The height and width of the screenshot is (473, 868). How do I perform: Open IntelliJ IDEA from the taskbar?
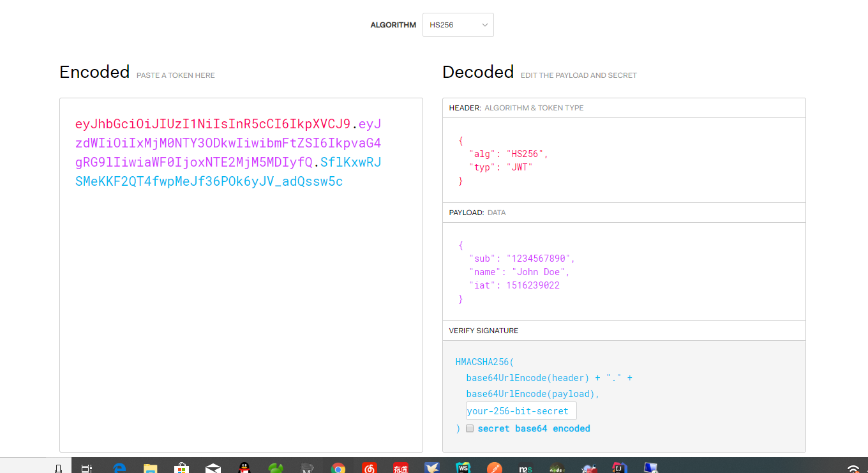(620, 468)
